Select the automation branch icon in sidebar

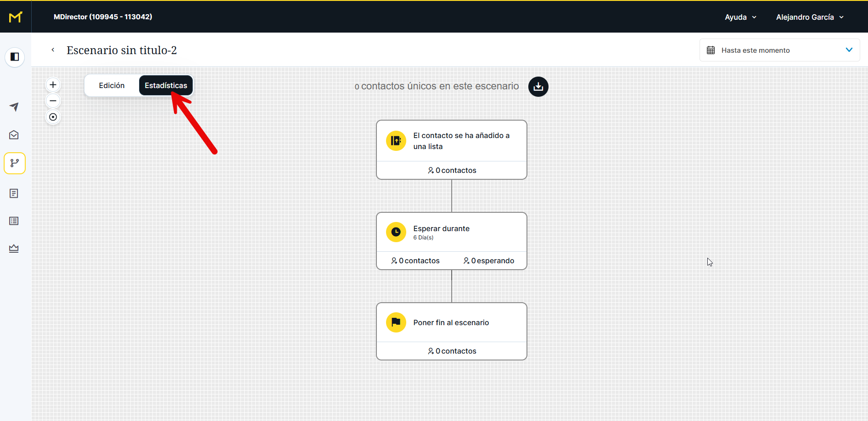[15, 163]
